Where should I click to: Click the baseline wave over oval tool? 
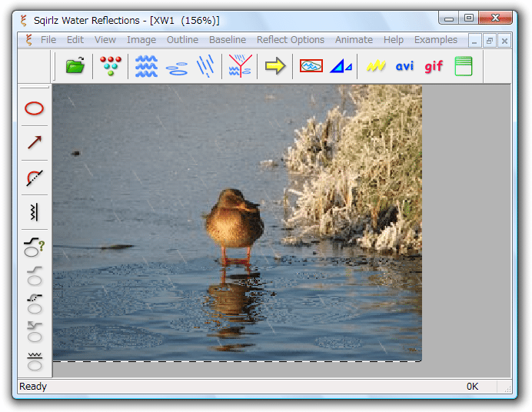pyautogui.click(x=35, y=361)
